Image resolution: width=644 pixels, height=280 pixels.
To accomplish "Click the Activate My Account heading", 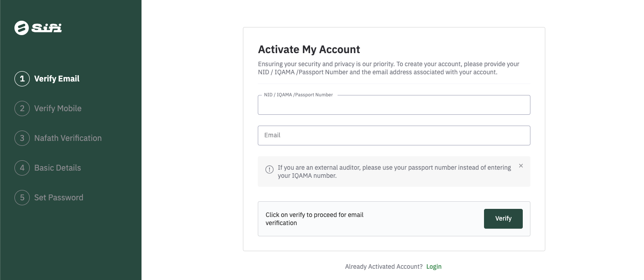I will point(309,50).
